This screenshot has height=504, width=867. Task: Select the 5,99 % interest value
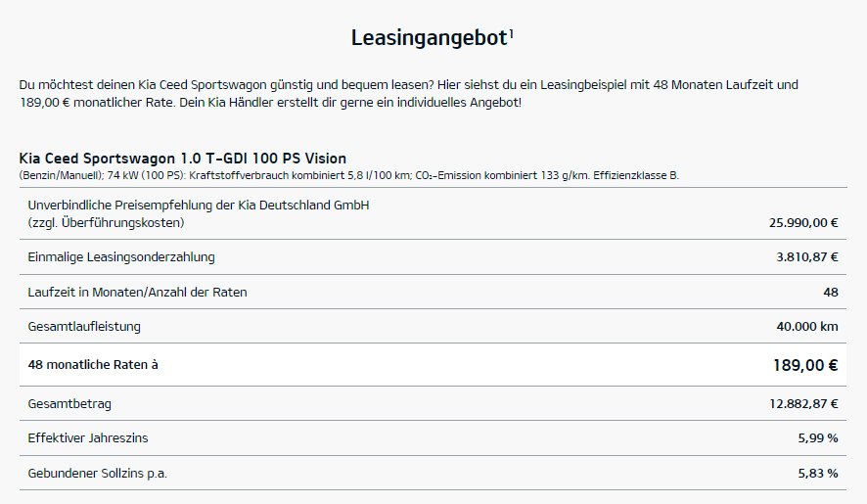817,437
